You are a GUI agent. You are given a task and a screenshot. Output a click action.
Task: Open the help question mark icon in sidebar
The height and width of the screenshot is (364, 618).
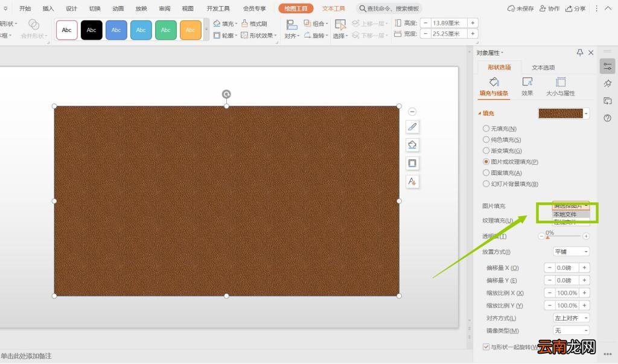point(607,118)
